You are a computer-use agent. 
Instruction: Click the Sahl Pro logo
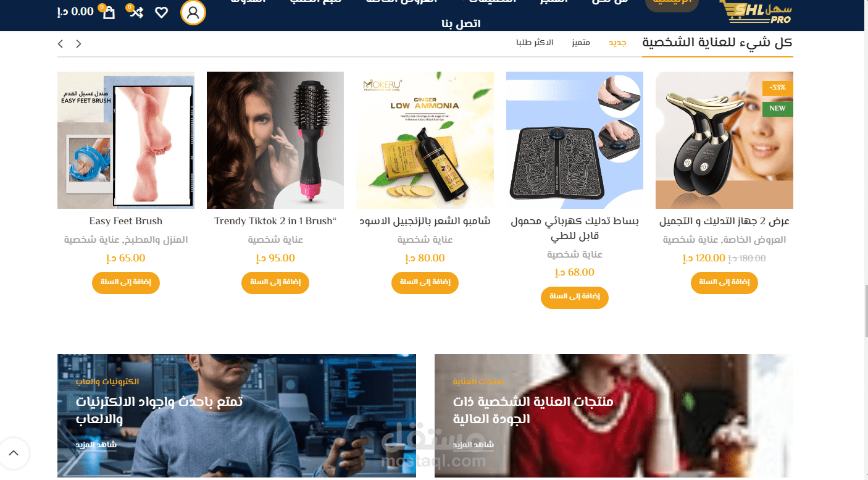pyautogui.click(x=756, y=11)
